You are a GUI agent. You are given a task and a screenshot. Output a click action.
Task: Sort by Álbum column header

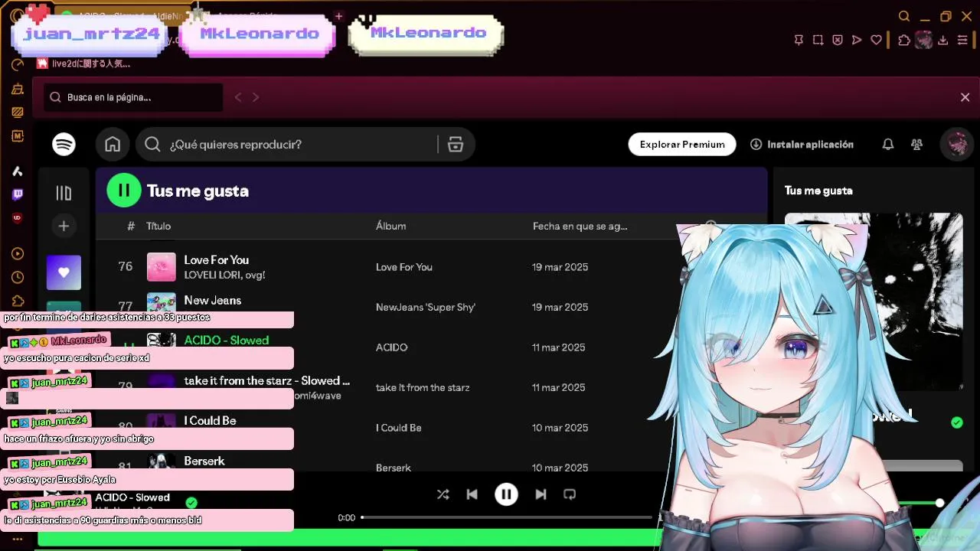pos(390,226)
